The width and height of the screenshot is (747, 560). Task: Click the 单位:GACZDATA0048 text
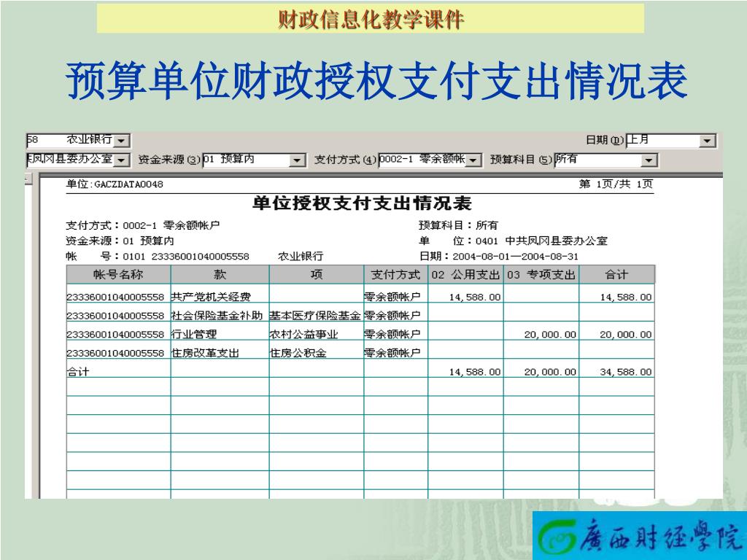click(115, 184)
